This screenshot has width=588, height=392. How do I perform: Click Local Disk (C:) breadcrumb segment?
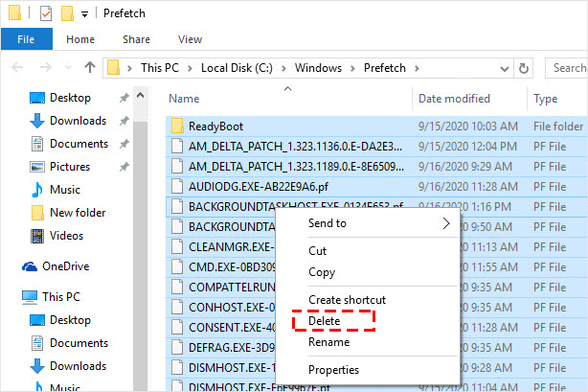[237, 68]
